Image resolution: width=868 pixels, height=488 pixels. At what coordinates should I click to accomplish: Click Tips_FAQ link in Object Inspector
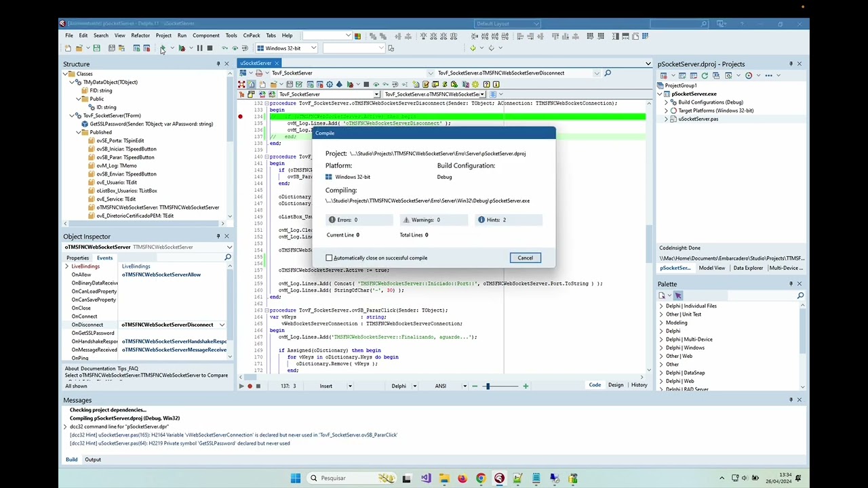(127, 369)
